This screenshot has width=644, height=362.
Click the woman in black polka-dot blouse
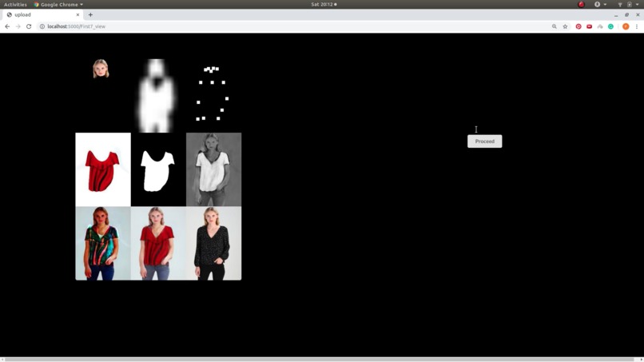[213, 243]
